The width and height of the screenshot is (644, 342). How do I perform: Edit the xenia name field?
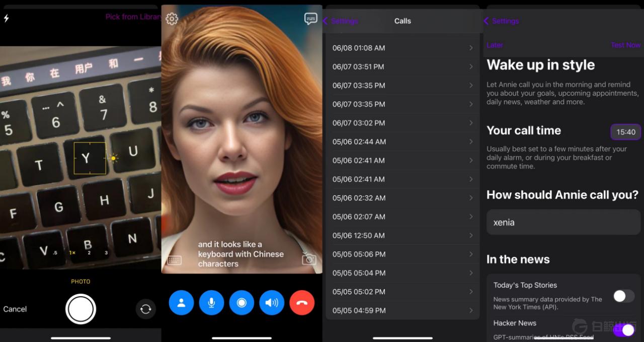563,222
